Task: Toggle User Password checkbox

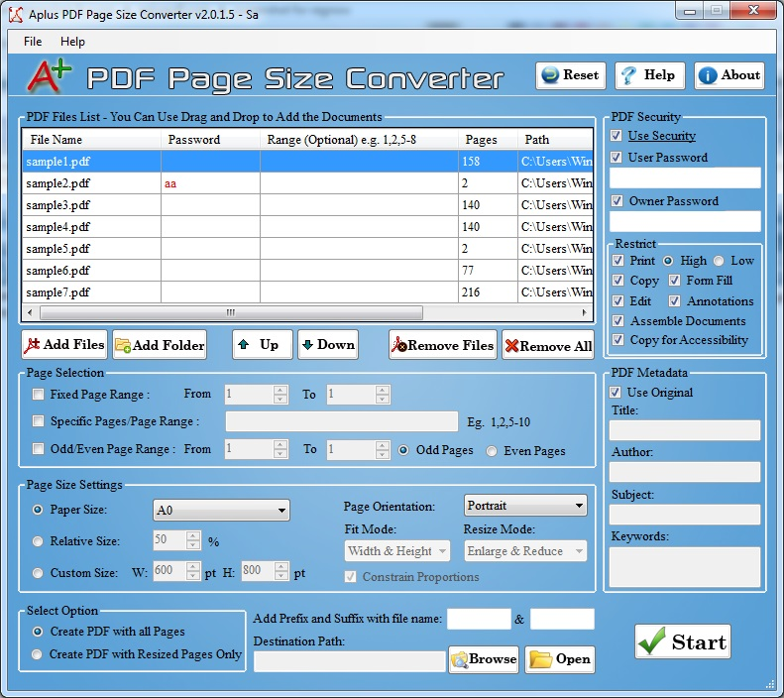Action: point(616,157)
